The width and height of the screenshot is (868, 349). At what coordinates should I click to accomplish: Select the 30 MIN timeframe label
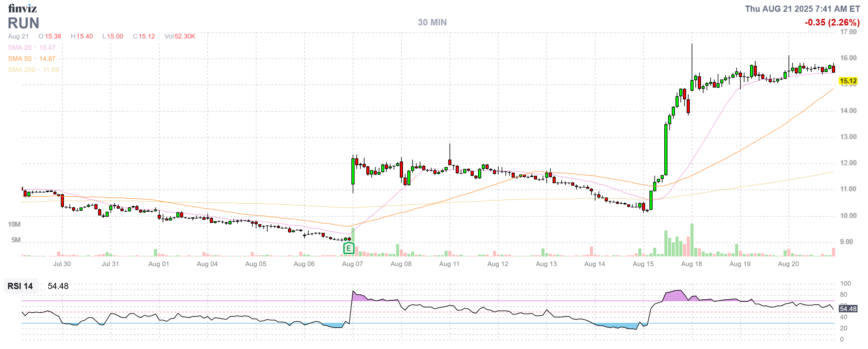coord(432,22)
